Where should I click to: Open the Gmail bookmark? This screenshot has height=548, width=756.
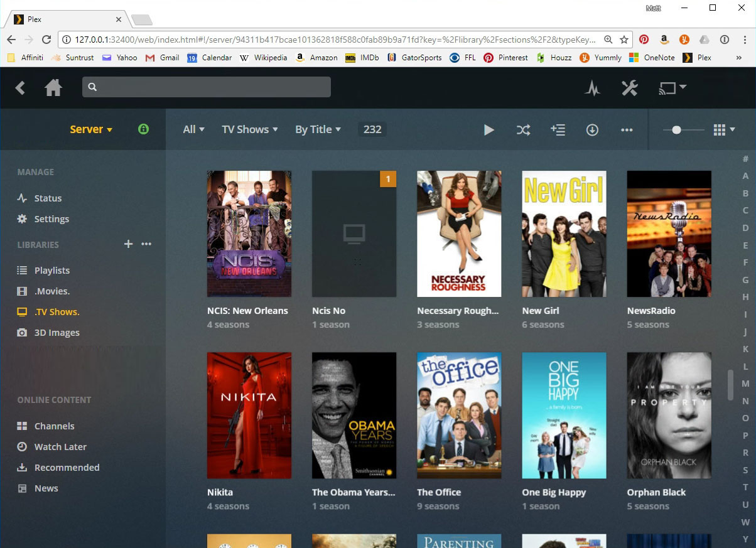coord(163,58)
